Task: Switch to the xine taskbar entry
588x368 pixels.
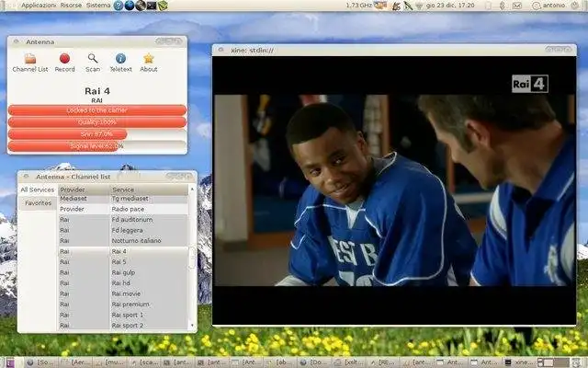Action: (521, 362)
